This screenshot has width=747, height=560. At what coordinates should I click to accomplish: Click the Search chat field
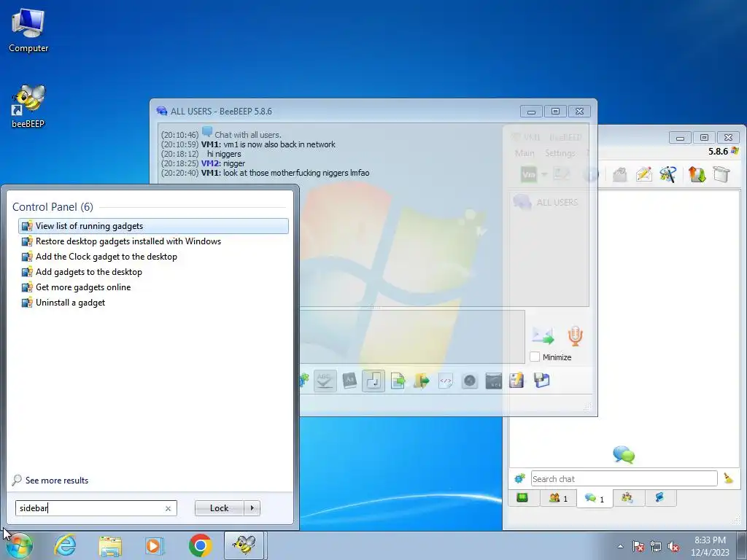coord(624,478)
